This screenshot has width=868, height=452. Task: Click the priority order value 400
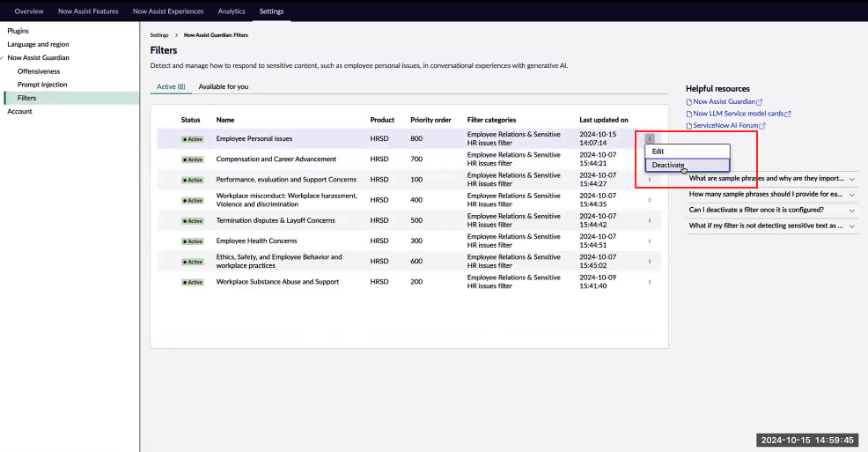click(x=416, y=200)
